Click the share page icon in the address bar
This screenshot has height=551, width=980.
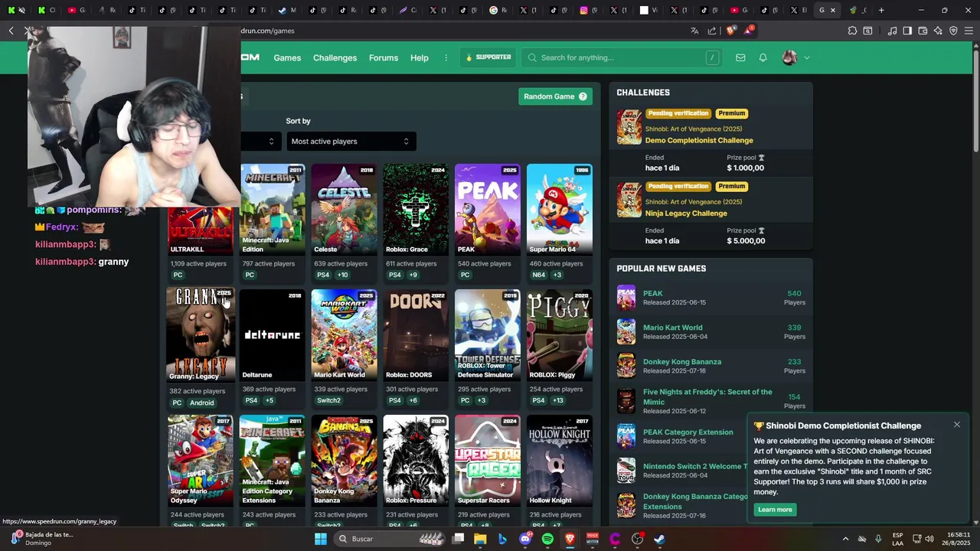[712, 31]
